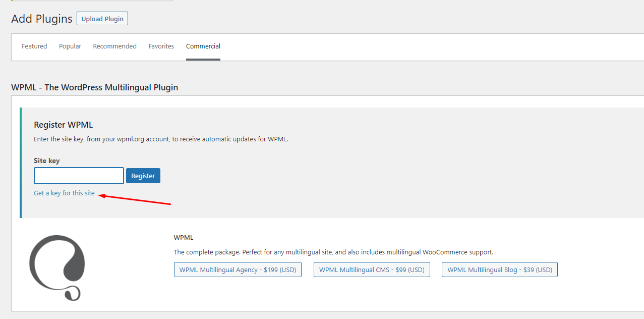Choose WPML Multilingual CMS - $99 (USD)
644x319 pixels.
[372, 270]
